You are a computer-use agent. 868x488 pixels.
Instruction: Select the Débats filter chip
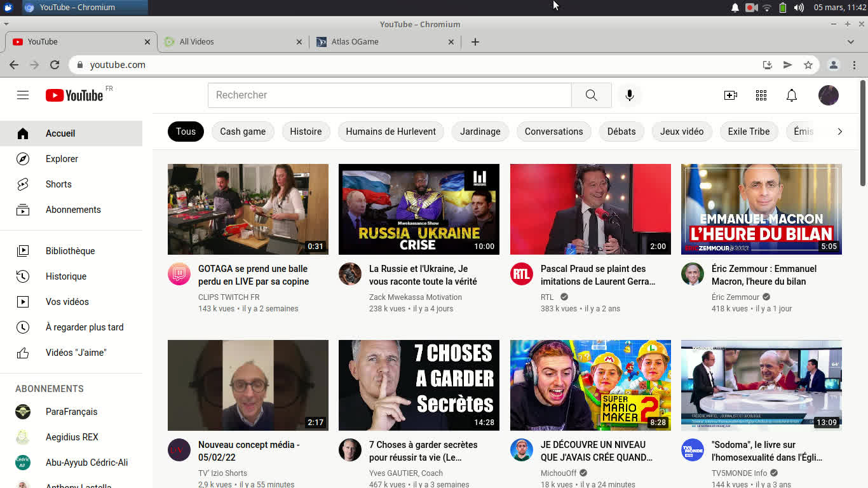[x=621, y=132]
